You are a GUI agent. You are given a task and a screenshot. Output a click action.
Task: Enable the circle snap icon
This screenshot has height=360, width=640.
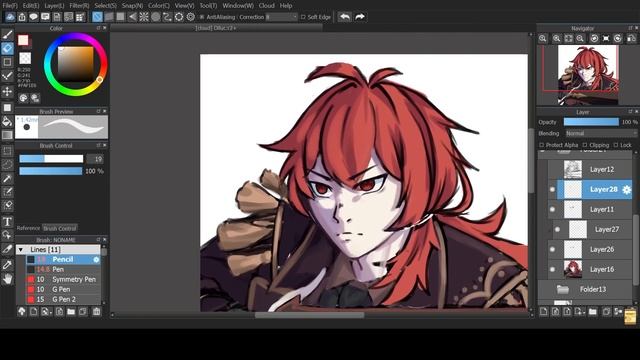point(156,17)
